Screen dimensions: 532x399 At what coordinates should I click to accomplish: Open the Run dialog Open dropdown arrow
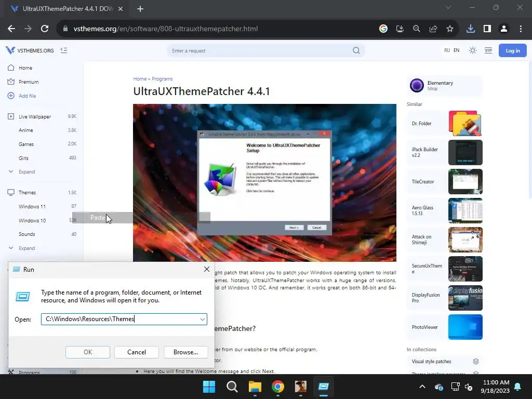click(x=202, y=320)
